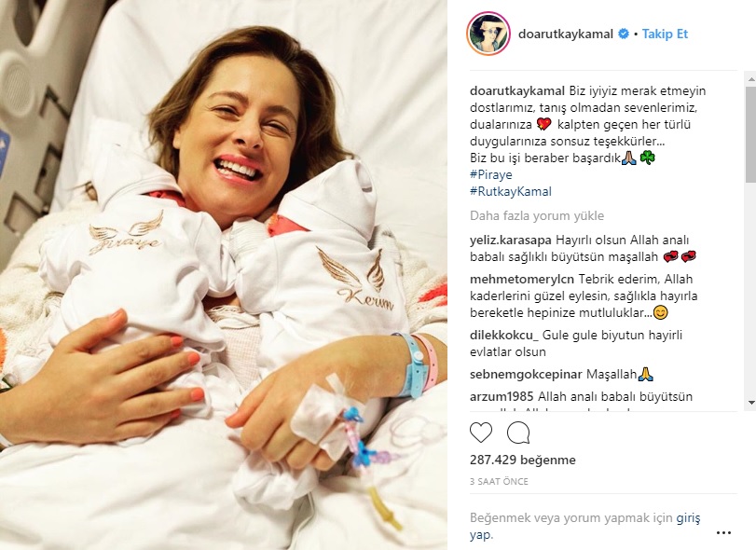Screen dimensions: 756x550
Task: Like the post with the heart icon
Action: (481, 433)
